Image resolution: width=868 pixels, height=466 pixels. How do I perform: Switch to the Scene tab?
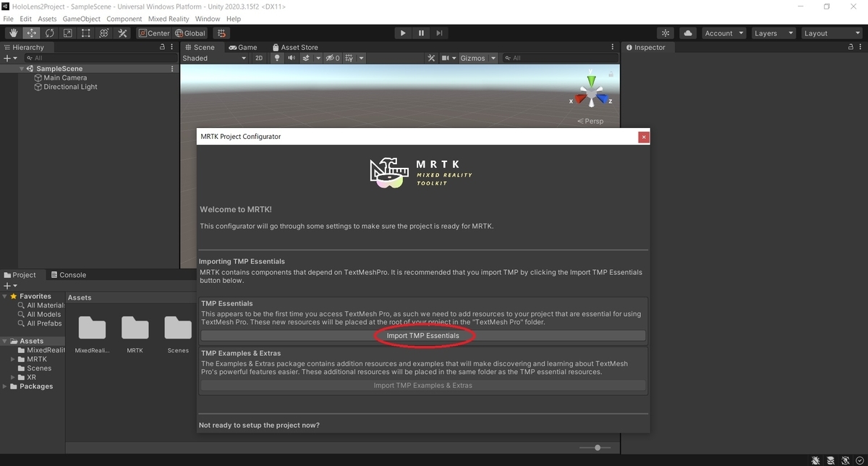point(199,47)
